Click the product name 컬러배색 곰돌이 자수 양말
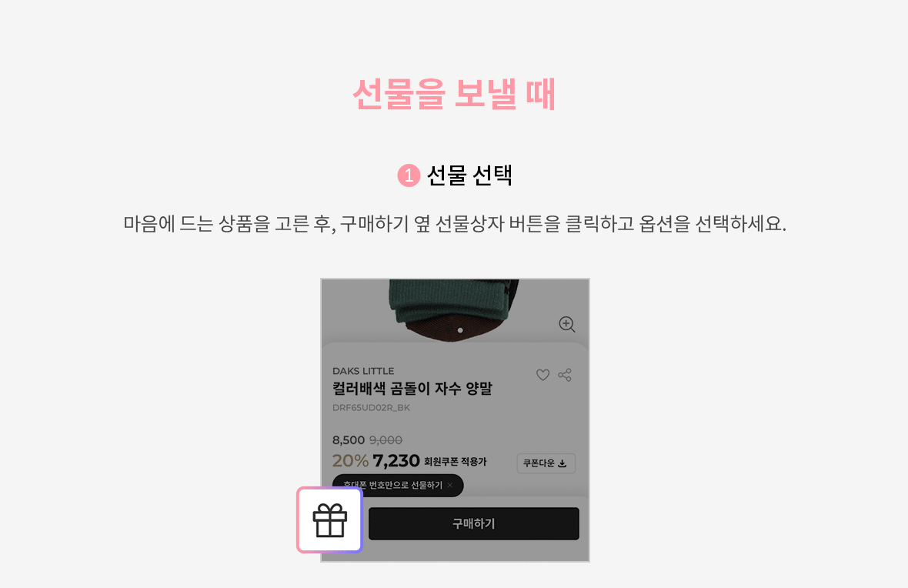 412,388
